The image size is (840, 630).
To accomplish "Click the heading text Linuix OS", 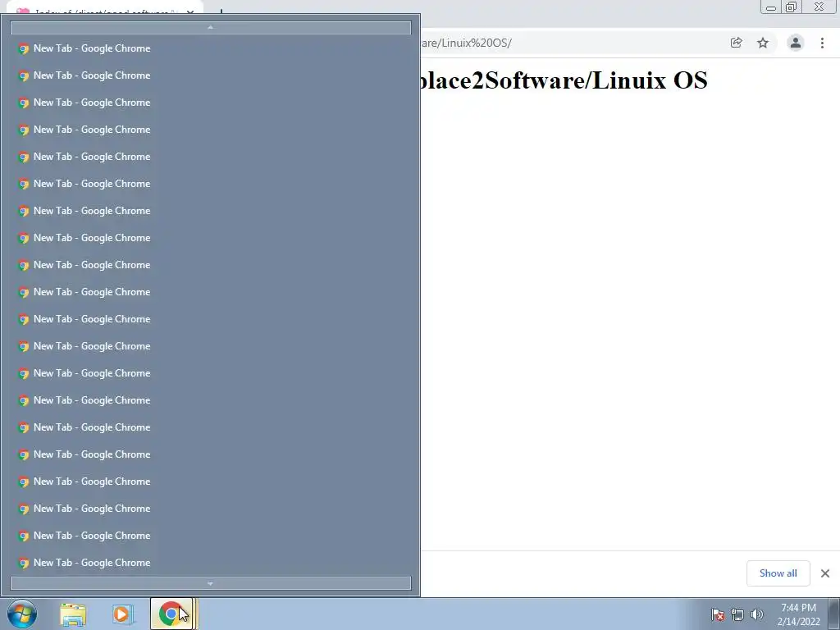I will pos(650,80).
